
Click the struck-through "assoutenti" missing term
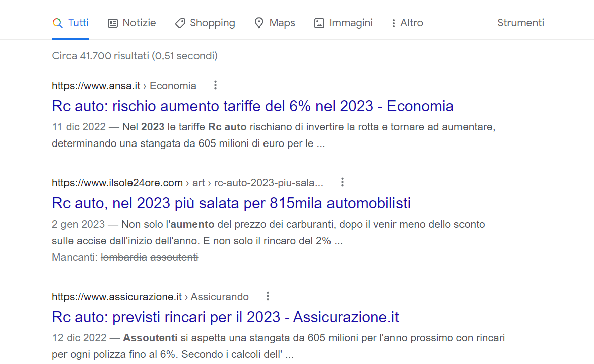pos(174,257)
